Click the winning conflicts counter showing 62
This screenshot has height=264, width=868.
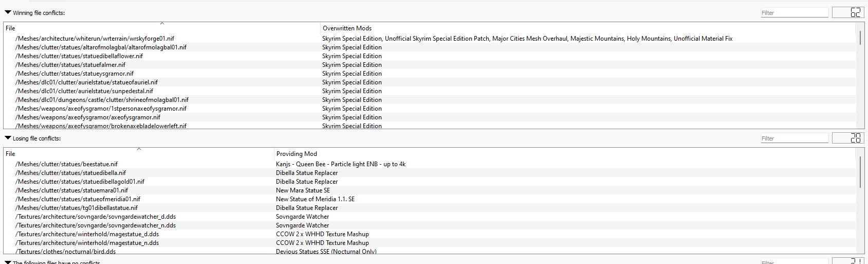(x=848, y=12)
